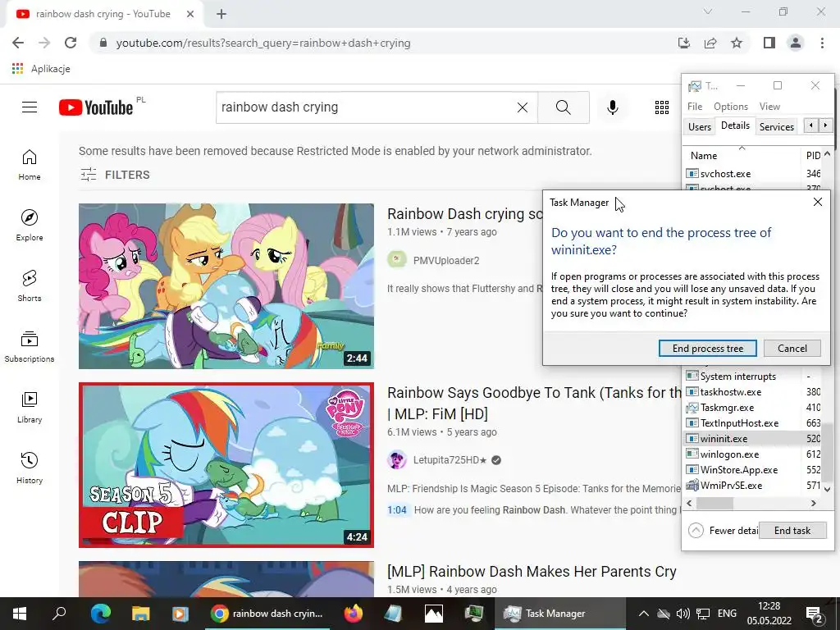
Task: Open the PMVUploader2 channel avatar
Action: pos(396,260)
